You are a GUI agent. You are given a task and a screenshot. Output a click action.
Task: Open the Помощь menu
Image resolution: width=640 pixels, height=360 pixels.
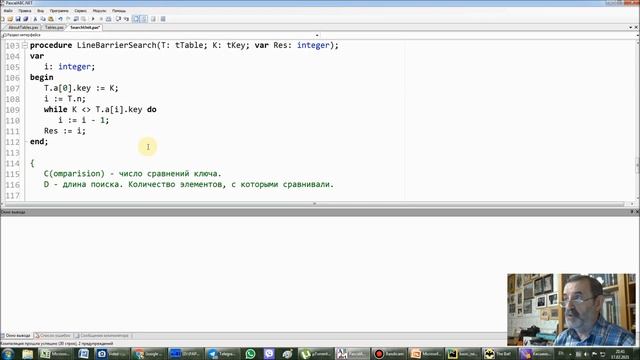[119, 11]
